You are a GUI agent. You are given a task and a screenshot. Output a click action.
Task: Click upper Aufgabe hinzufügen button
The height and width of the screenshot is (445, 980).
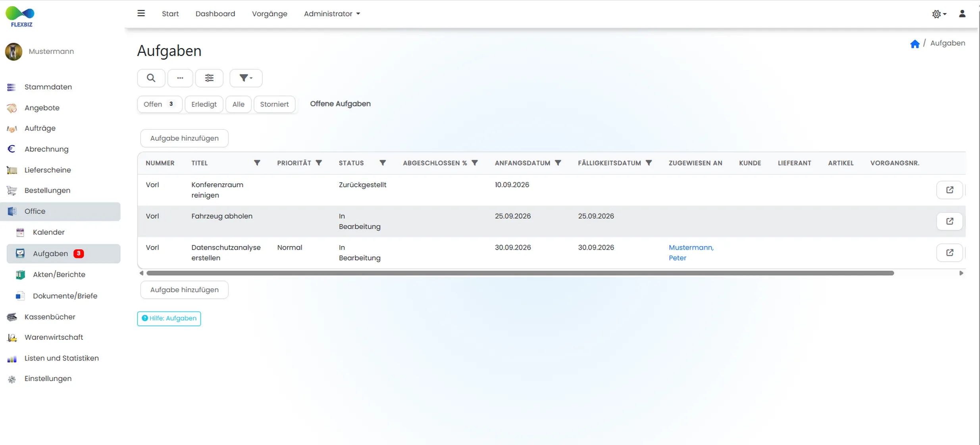(x=184, y=138)
